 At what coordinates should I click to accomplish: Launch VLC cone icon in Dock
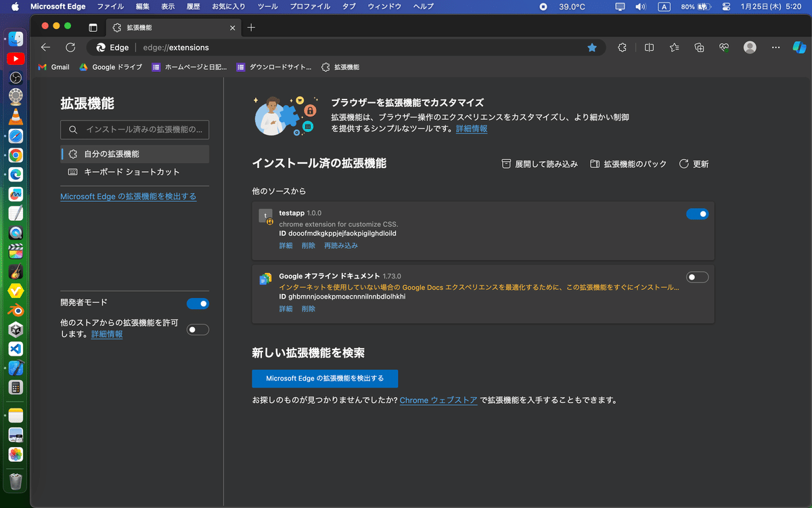coord(16,117)
